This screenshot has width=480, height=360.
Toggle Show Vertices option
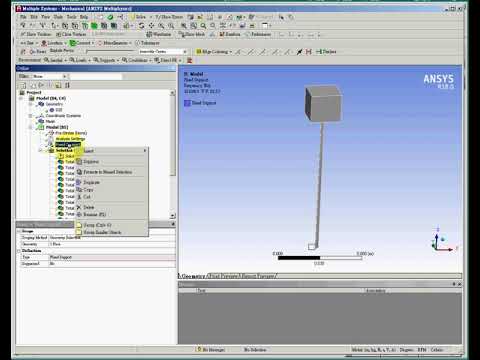36,34
